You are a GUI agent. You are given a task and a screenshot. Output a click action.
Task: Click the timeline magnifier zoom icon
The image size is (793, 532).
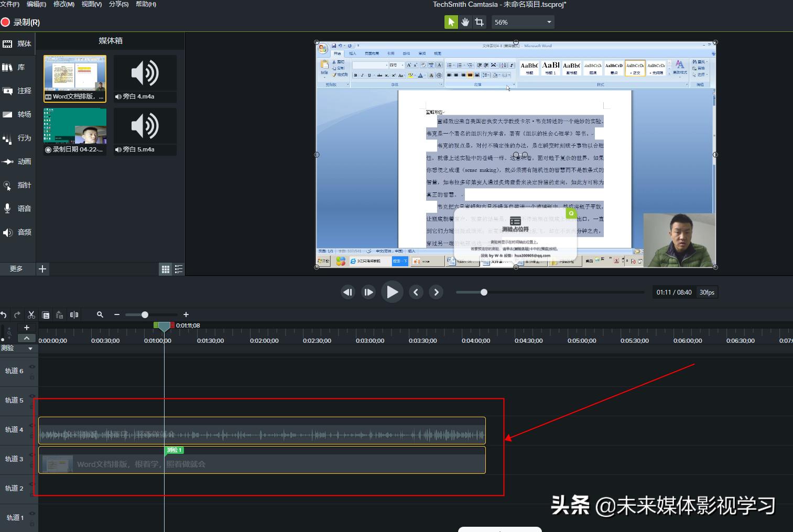click(x=100, y=314)
